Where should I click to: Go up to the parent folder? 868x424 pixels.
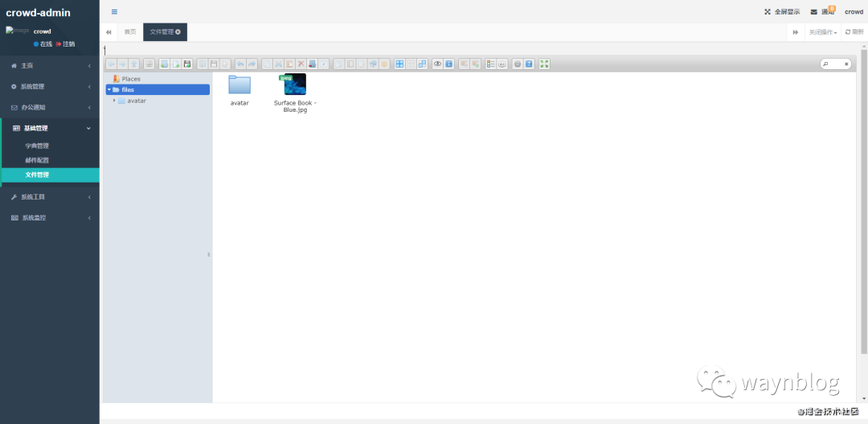pos(133,64)
